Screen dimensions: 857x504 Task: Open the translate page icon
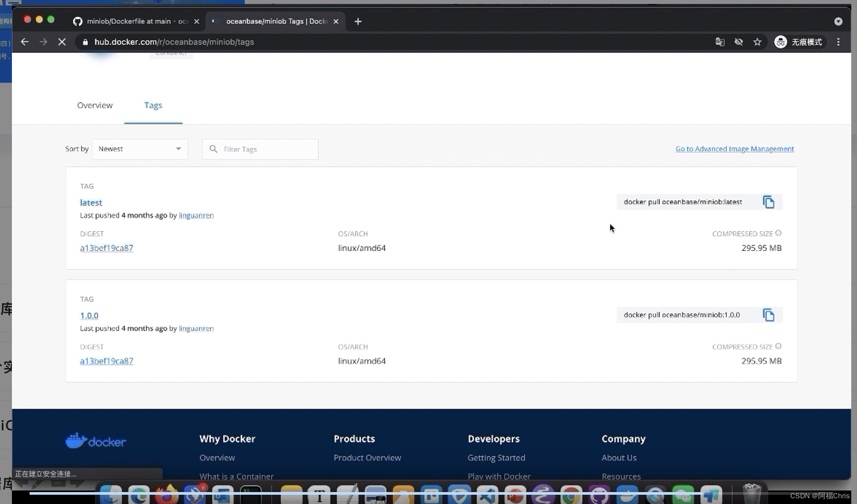coord(720,42)
